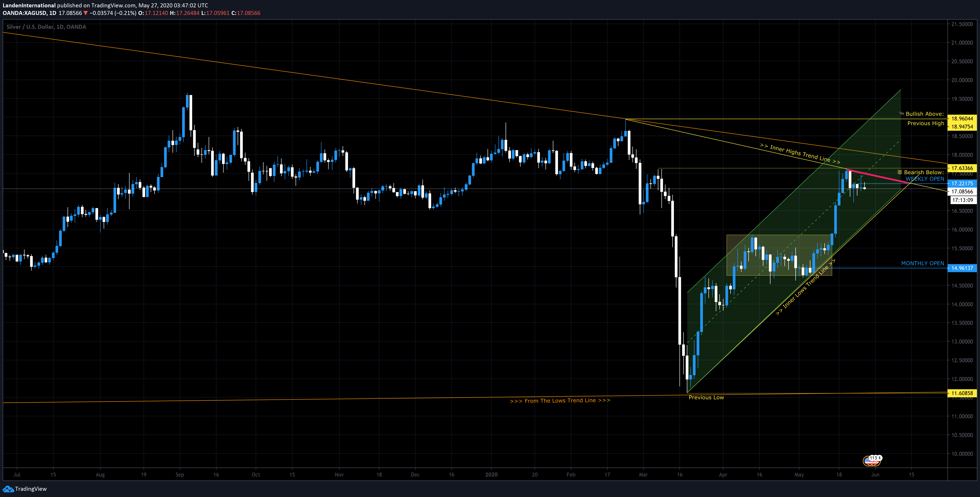This screenshot has width=980, height=497.
Task: Click the high value H:17.26484
Action: 185,13
